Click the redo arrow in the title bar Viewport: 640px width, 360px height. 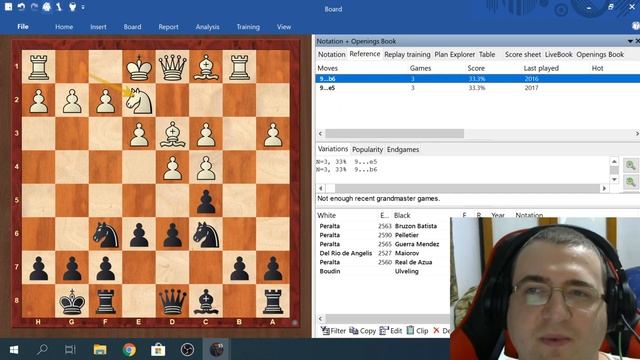tap(34, 7)
